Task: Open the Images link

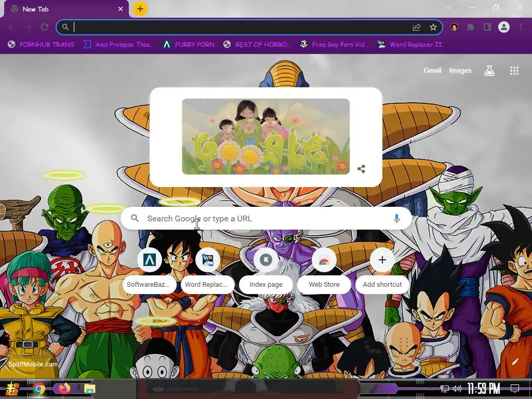Action: pos(460,70)
